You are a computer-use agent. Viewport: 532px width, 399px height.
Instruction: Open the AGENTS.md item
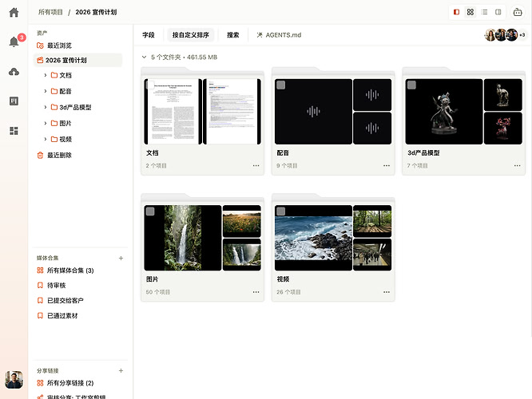pyautogui.click(x=279, y=35)
